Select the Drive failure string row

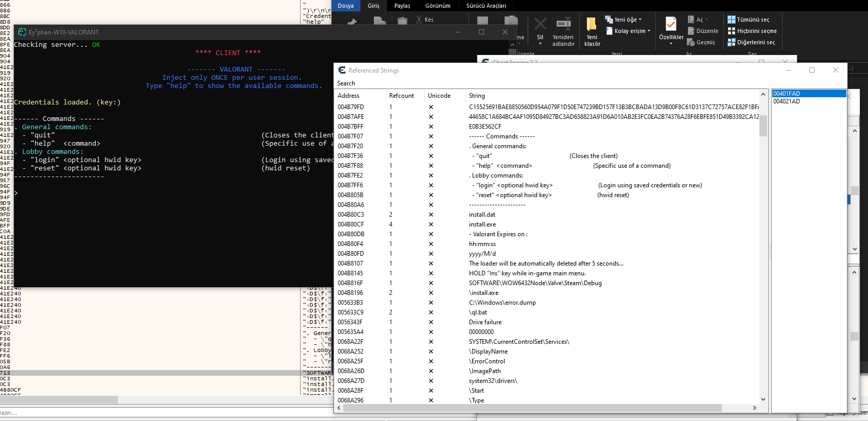coord(547,322)
